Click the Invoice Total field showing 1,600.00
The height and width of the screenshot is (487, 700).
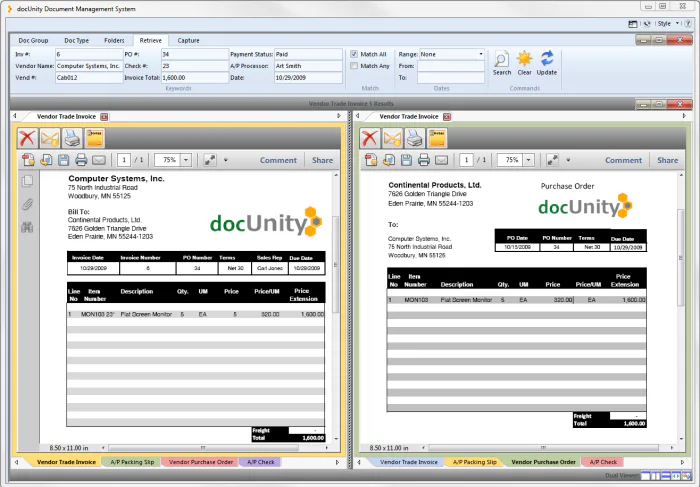click(x=195, y=77)
